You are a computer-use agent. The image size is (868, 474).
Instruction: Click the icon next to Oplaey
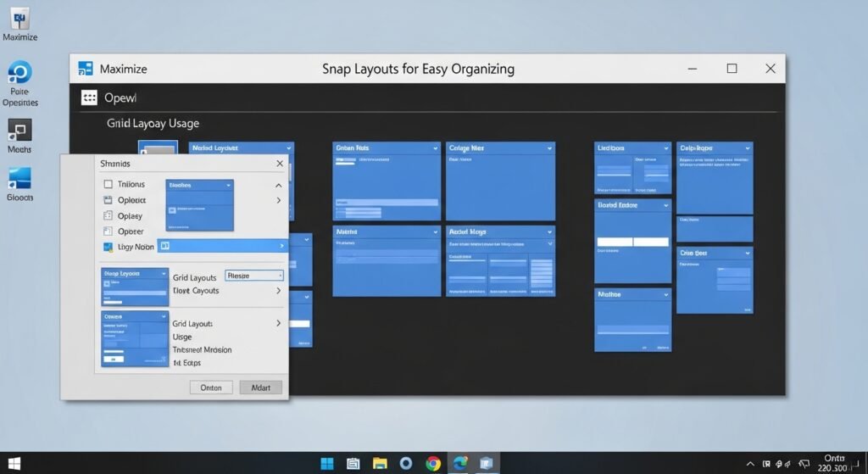(108, 216)
